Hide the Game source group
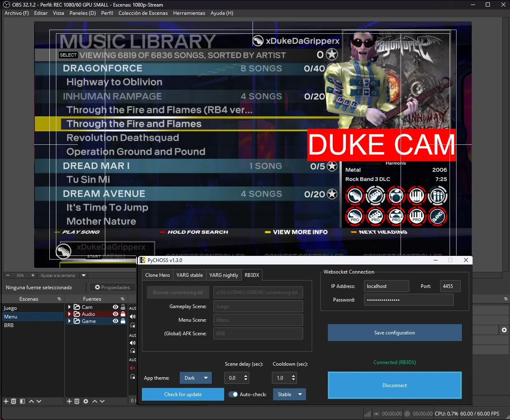The width and height of the screenshot is (510, 420). click(x=116, y=321)
